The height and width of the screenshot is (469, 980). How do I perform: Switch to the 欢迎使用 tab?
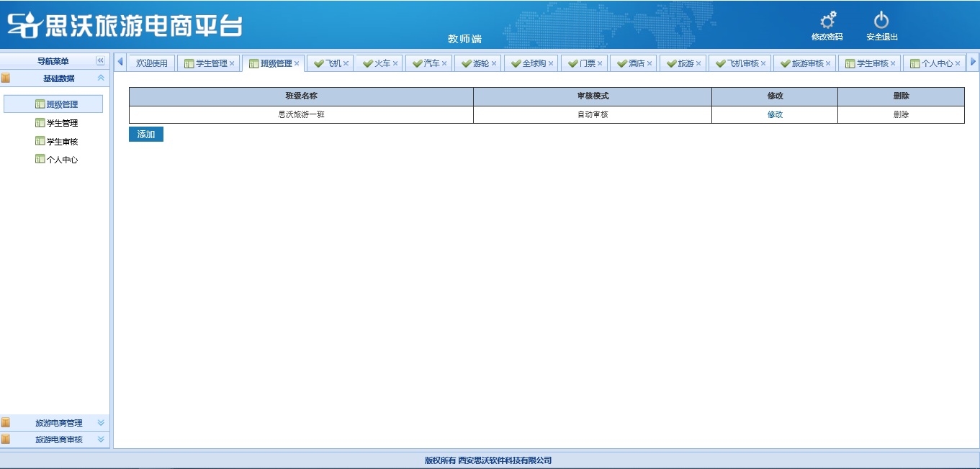pos(152,63)
